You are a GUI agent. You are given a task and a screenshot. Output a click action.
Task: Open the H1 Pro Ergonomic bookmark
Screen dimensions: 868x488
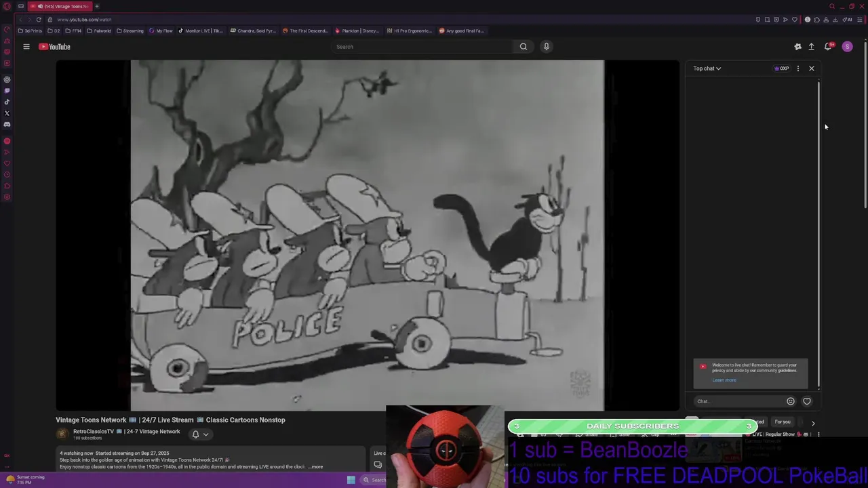(x=409, y=30)
